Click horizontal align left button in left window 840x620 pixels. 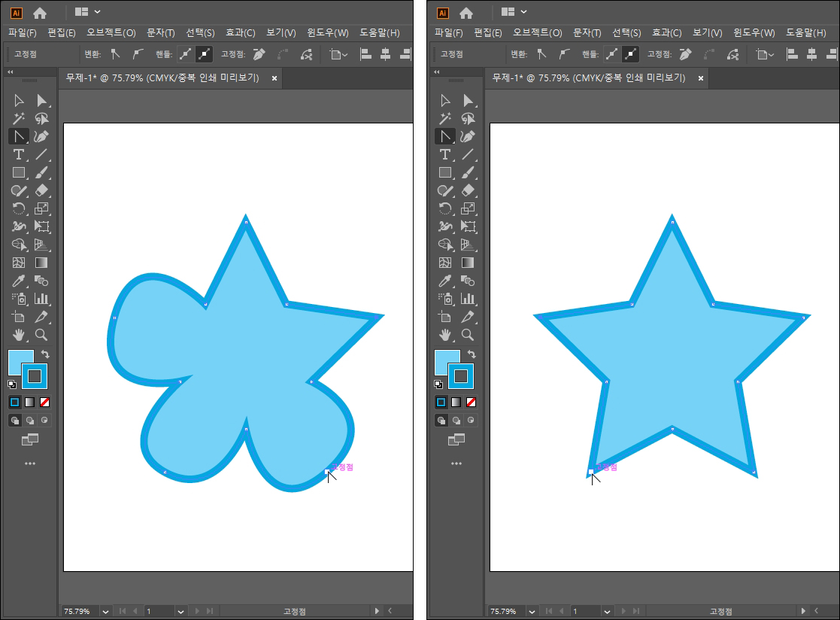pyautogui.click(x=366, y=54)
